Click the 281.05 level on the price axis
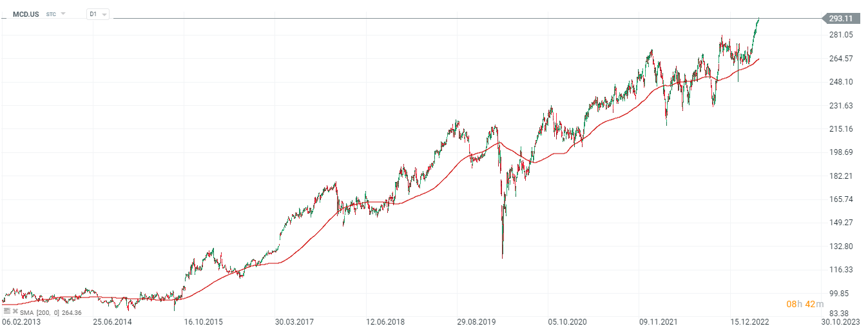The image size is (868, 333). pyautogui.click(x=840, y=35)
